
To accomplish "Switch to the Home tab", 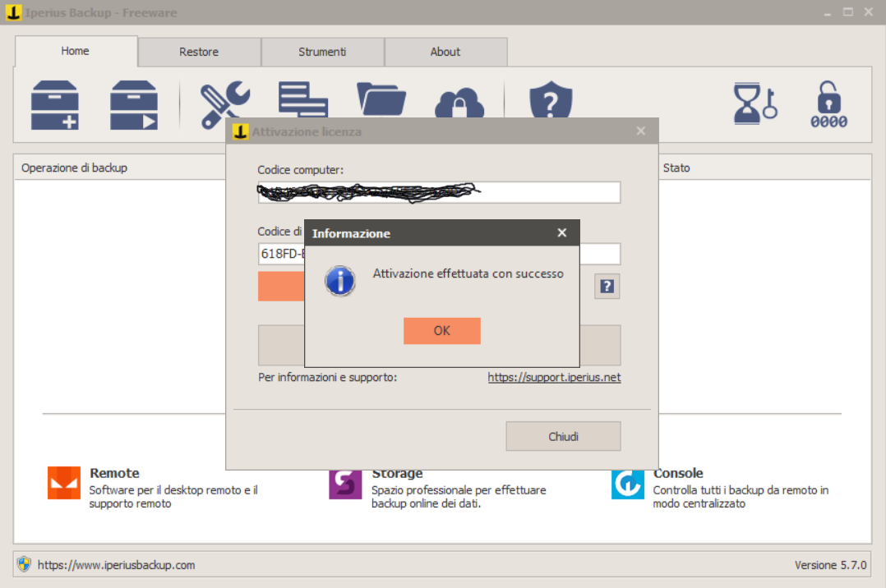I will tap(75, 51).
